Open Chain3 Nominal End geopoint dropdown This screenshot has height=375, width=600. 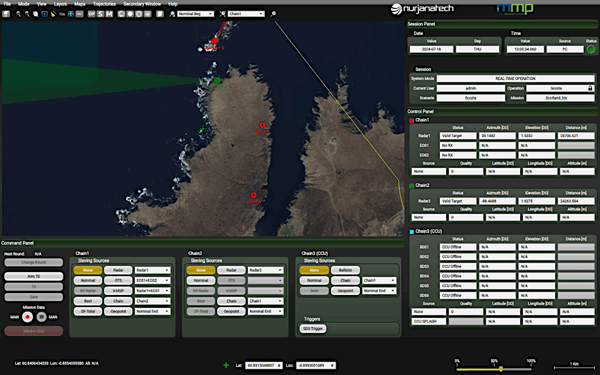[x=379, y=291]
